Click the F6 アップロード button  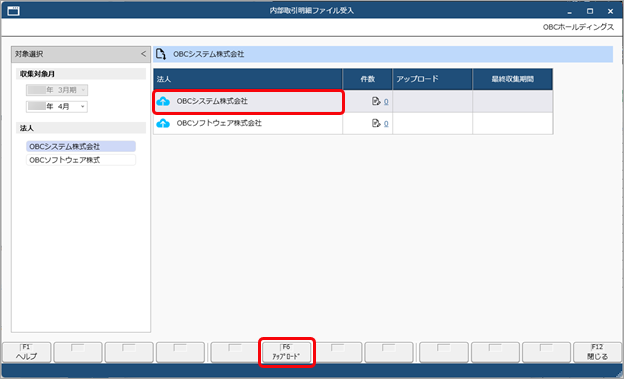287,352
